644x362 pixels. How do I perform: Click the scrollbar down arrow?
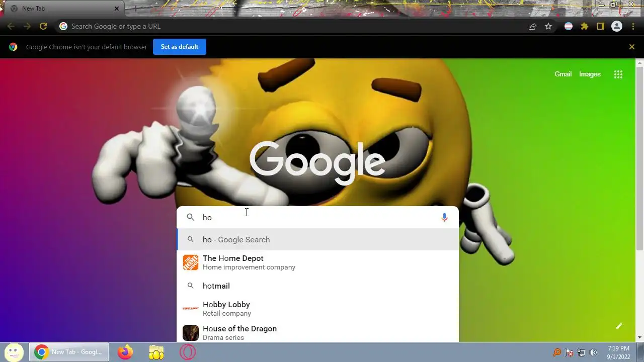point(639,338)
